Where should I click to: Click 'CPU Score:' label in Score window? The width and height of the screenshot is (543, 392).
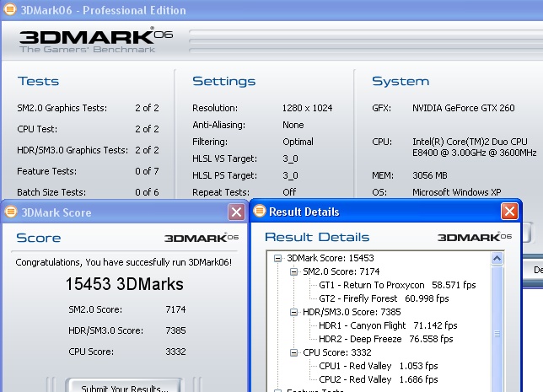coord(91,352)
